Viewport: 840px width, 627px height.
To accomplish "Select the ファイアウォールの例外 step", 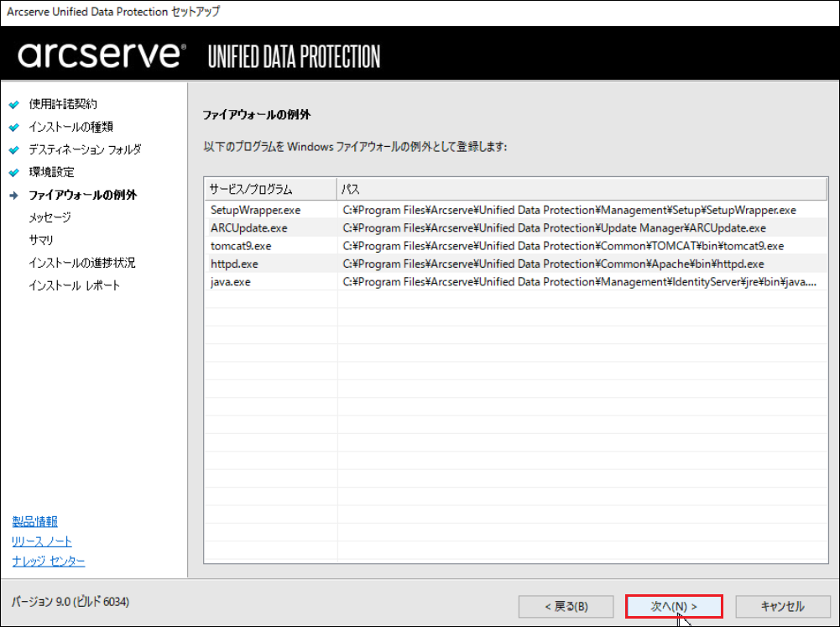I will 82,195.
